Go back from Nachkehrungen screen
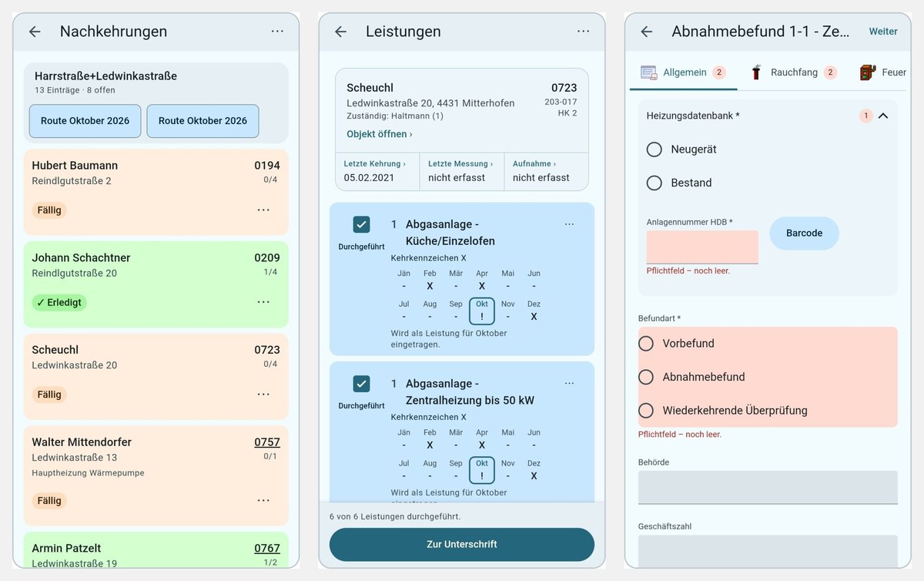 35,32
